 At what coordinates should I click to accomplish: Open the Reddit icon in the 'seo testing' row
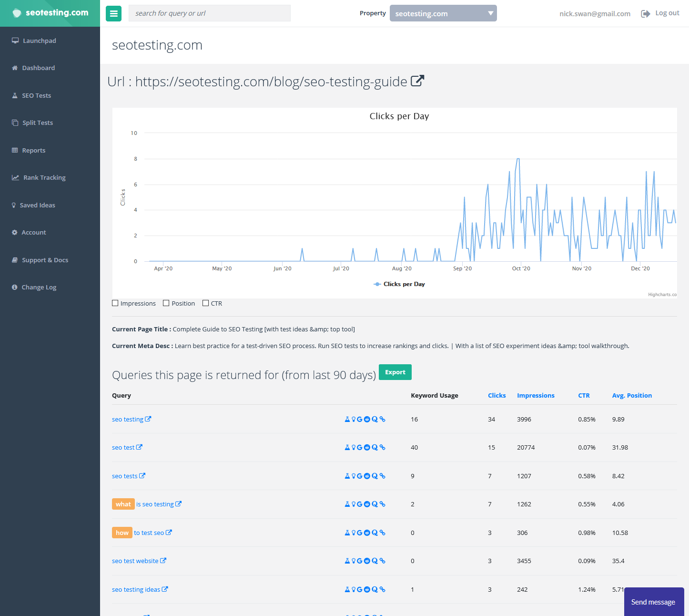367,420
